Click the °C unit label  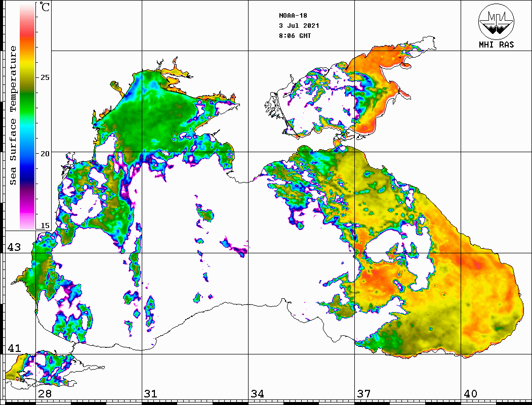pyautogui.click(x=45, y=7)
